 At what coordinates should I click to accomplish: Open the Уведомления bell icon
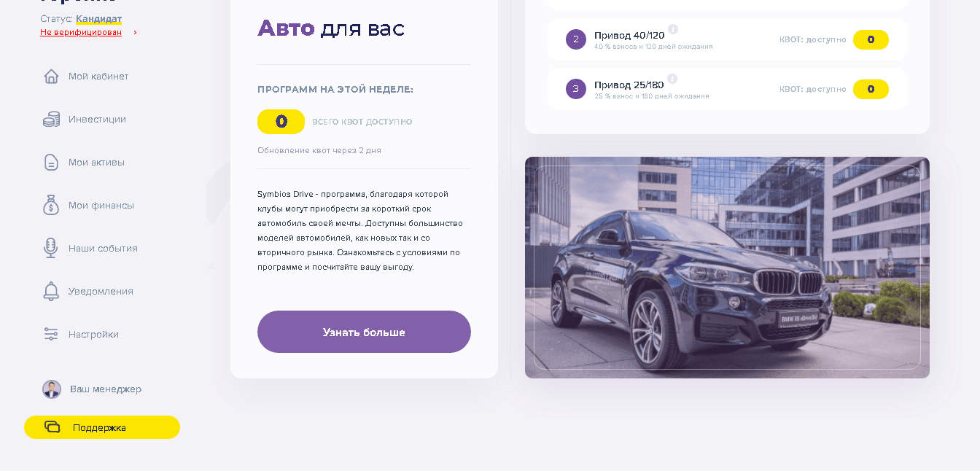pyautogui.click(x=51, y=291)
